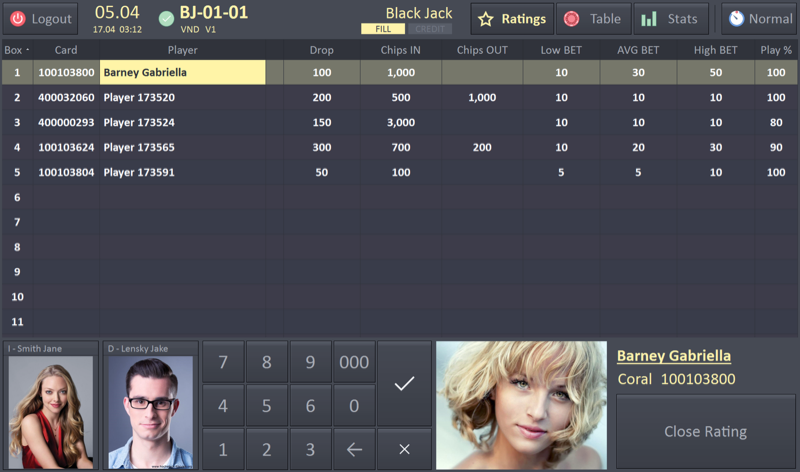Click dealer Lensky Jake's photo
Image resolution: width=800 pixels, height=472 pixels.
tap(150, 412)
